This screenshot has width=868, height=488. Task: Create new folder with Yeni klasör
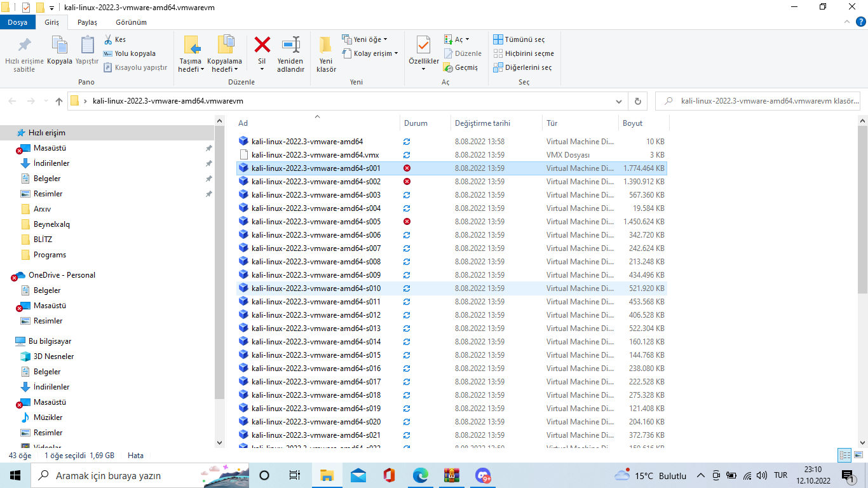click(x=326, y=55)
